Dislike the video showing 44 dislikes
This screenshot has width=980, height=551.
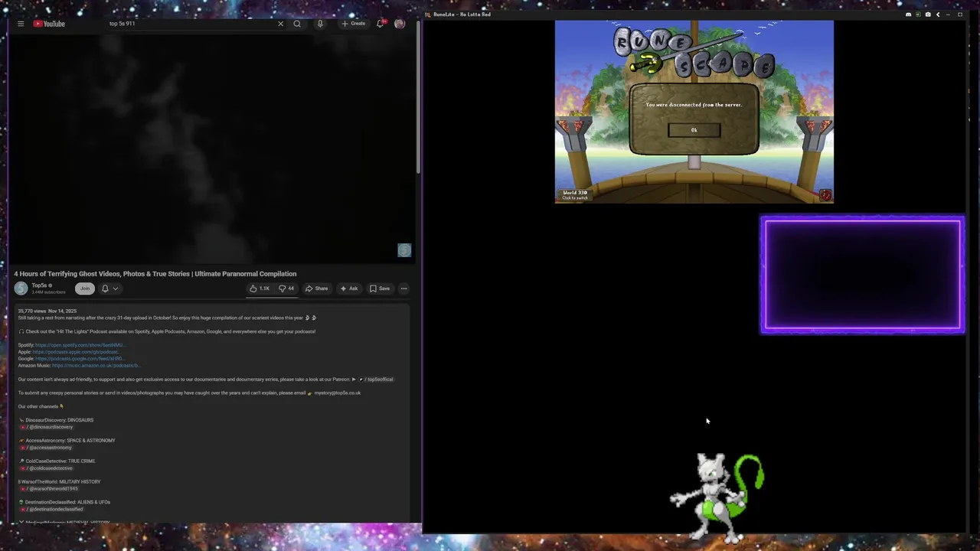pyautogui.click(x=286, y=289)
